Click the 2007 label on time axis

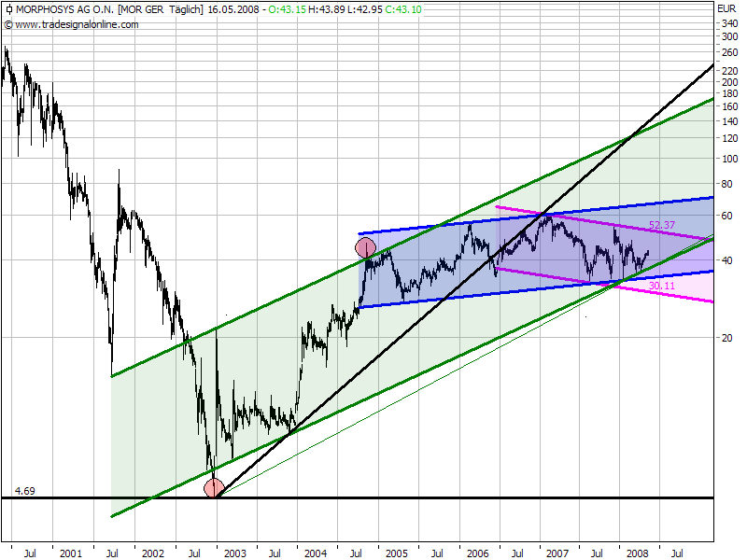pos(557,553)
